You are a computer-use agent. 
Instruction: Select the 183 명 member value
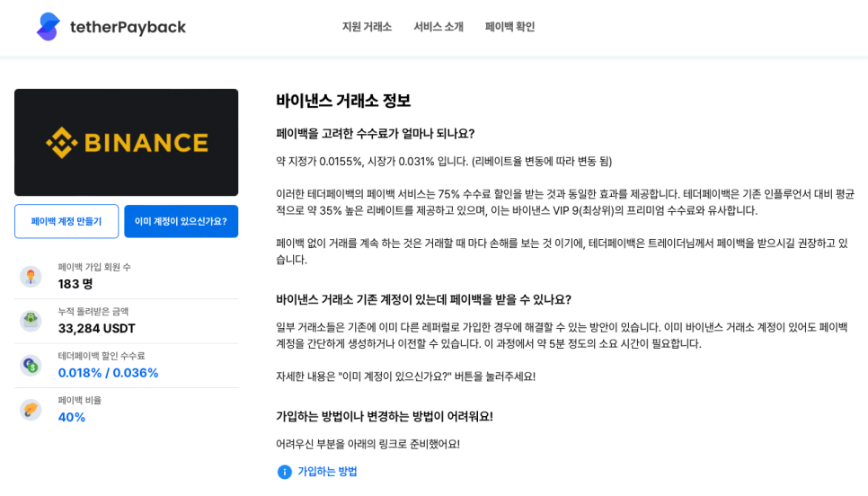click(x=75, y=284)
